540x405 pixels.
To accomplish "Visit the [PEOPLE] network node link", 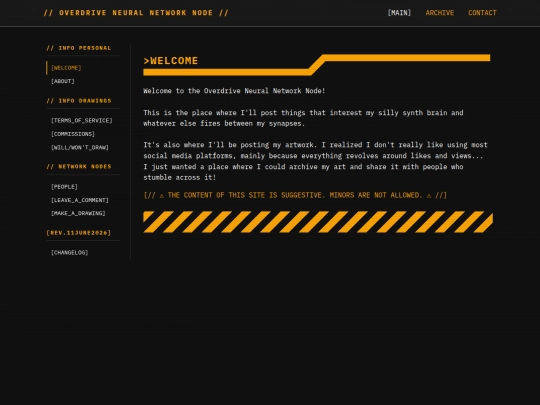I will [x=64, y=187].
